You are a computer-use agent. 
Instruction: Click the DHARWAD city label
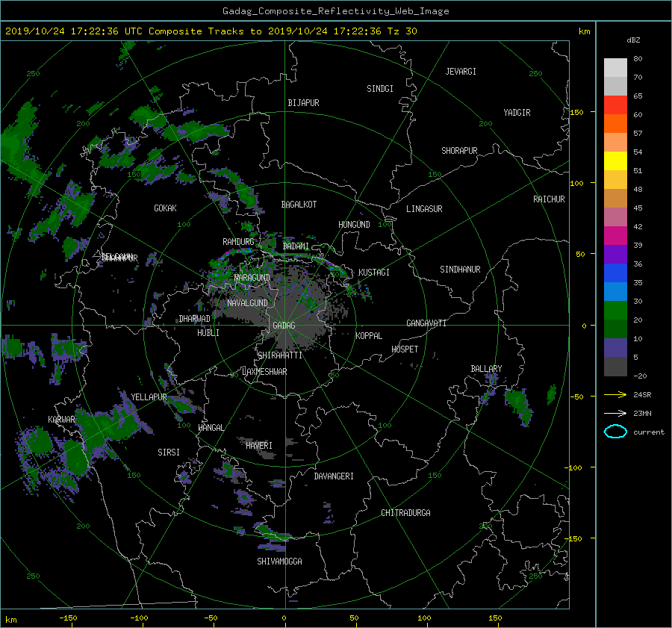coord(195,319)
